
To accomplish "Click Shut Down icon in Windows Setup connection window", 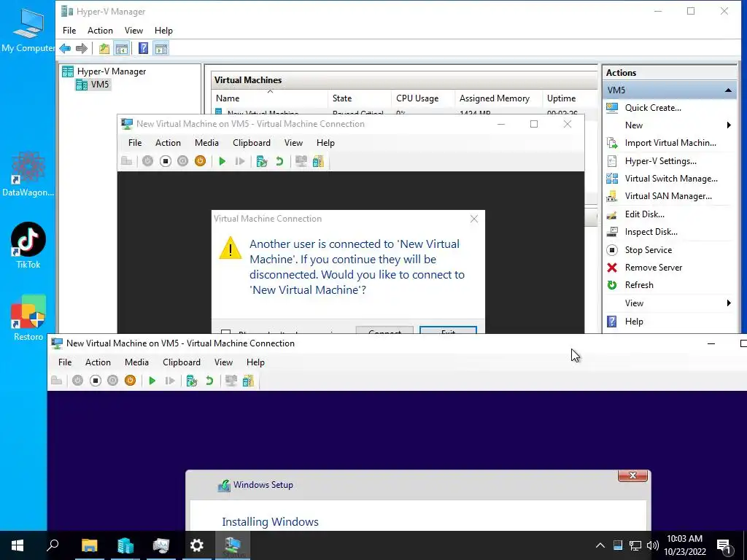I will 112,381.
